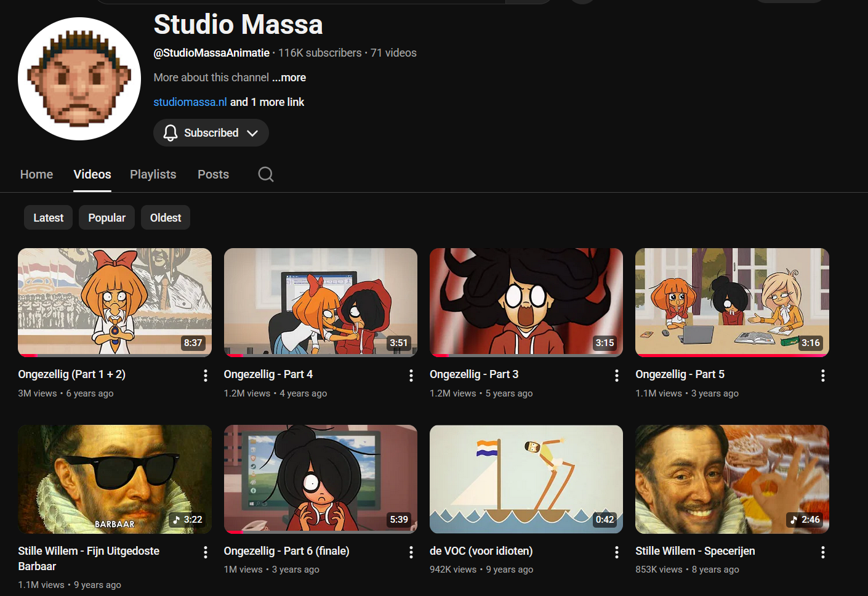Play the de VOC (voor idioten) thumbnail
The image size is (868, 596).
(x=526, y=479)
